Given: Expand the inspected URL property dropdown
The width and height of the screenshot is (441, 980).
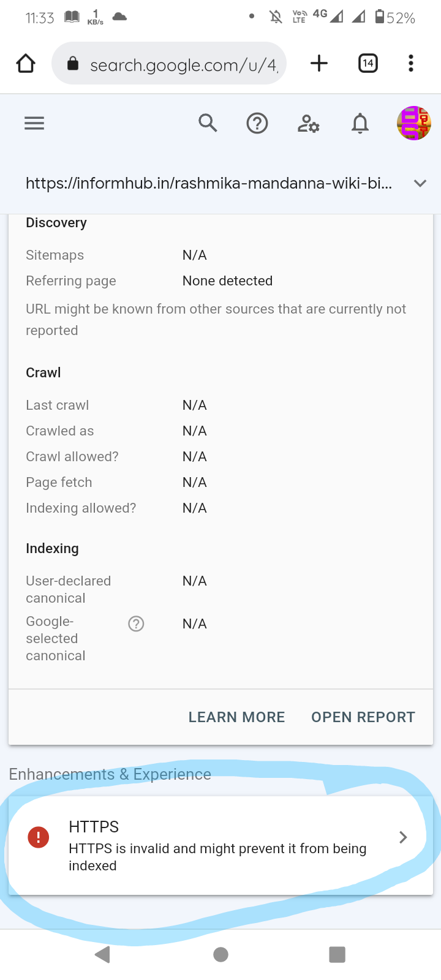Looking at the screenshot, I should click(x=420, y=183).
